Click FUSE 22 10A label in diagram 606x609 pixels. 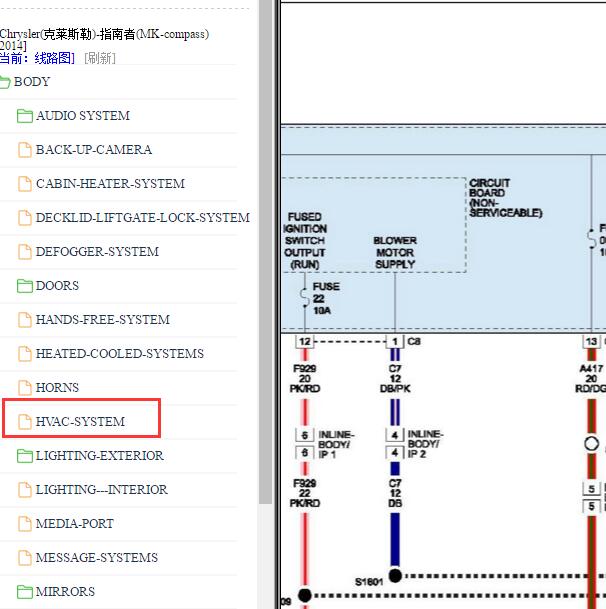click(x=326, y=298)
